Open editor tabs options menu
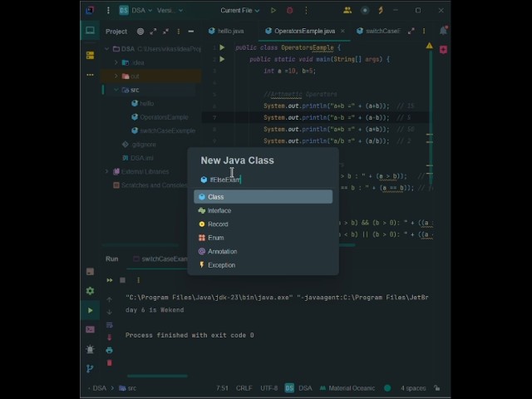532x399 pixels. (424, 32)
